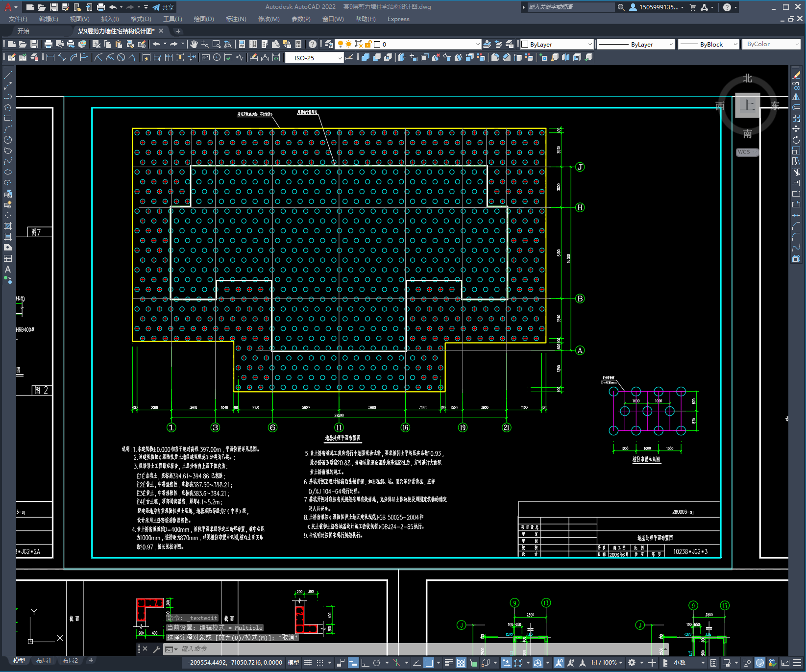This screenshot has width=806, height=672.
Task: Click the Cut to clipboard icon
Action: click(96, 44)
